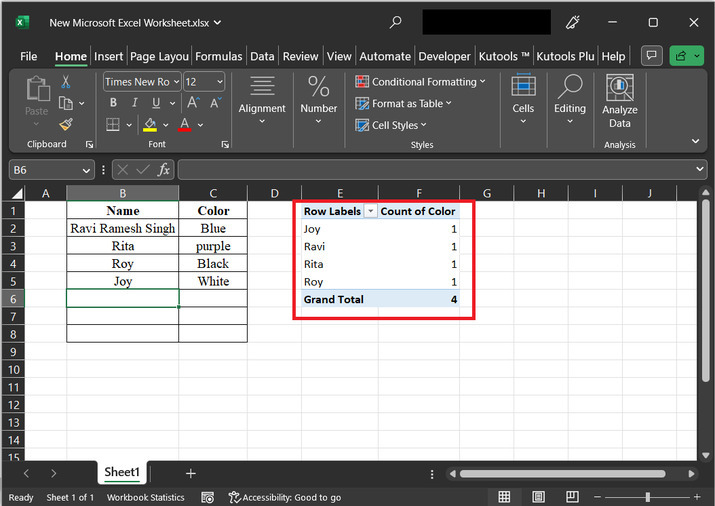The height and width of the screenshot is (506, 715).
Task: Toggle Italic formatting
Action: 132,103
